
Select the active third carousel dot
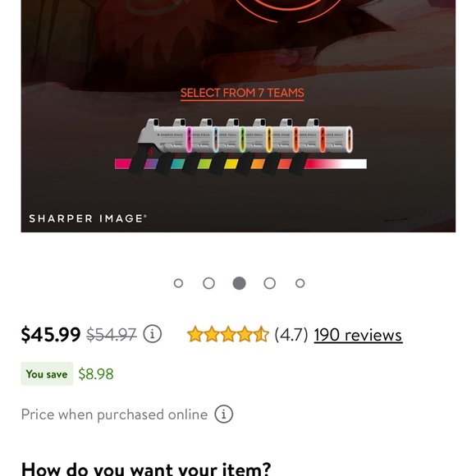click(239, 283)
